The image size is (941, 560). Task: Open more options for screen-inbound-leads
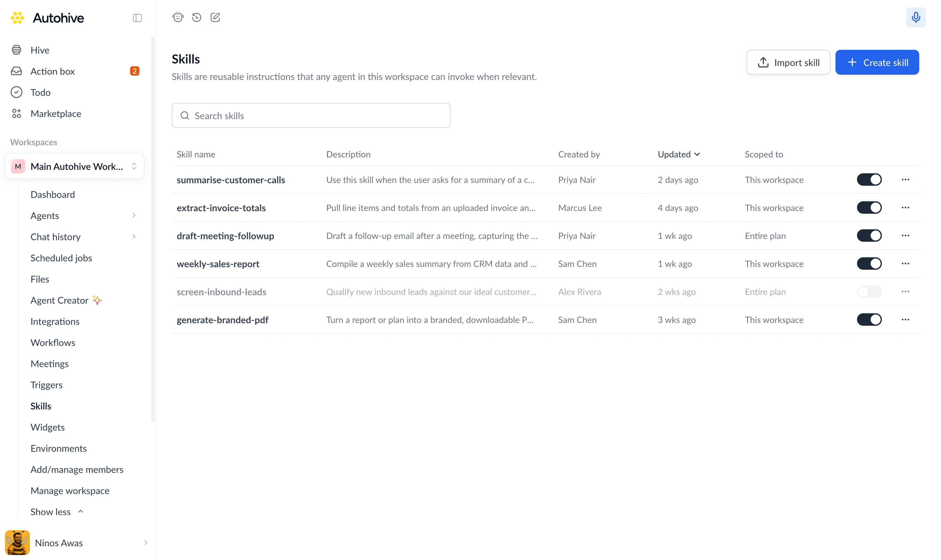point(905,291)
